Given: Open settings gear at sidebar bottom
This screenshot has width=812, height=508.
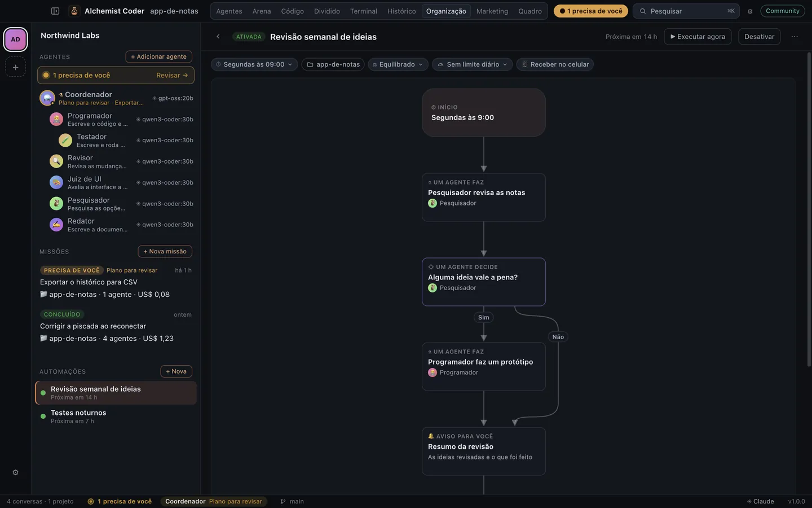Looking at the screenshot, I should pos(15,472).
